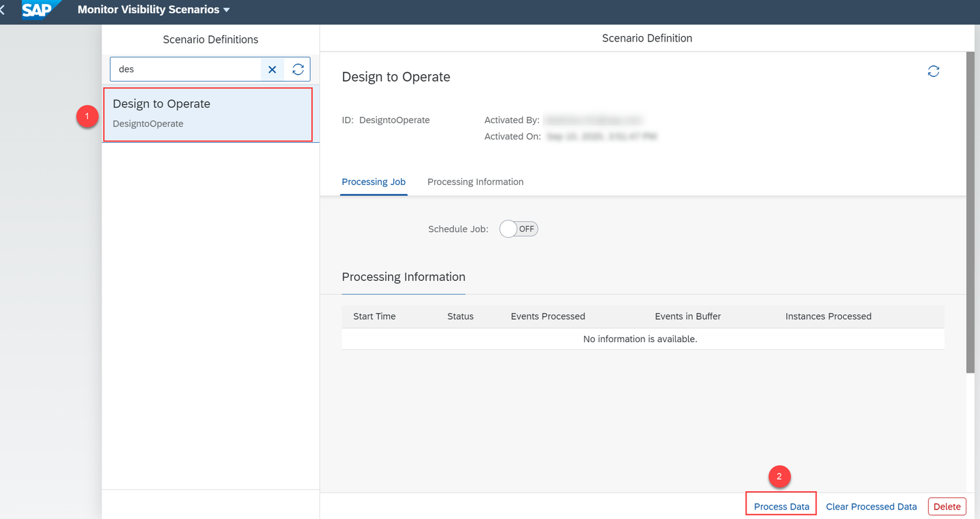Click the vertical scrollbar of details pane
Viewport: 980px width, 519px height.
coord(970,211)
